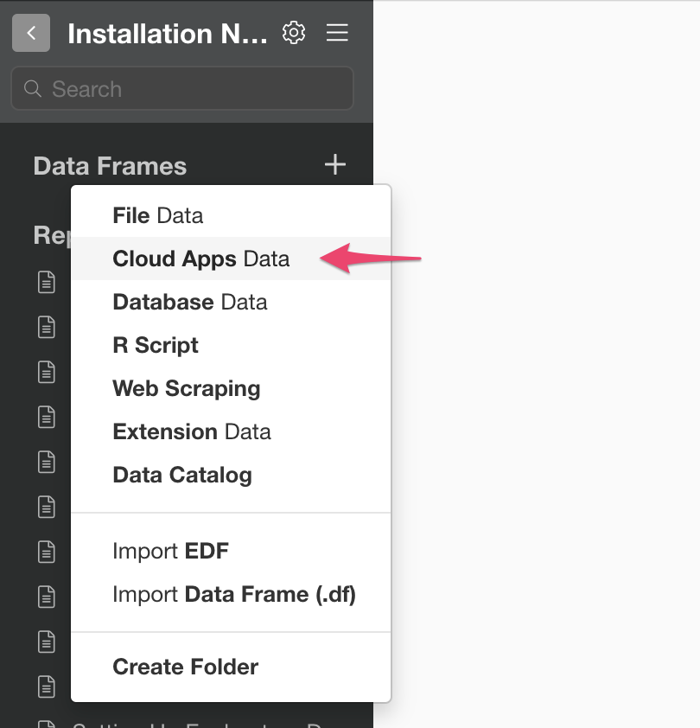
Task: Click the magnifier icon in search box
Action: pyautogui.click(x=33, y=89)
